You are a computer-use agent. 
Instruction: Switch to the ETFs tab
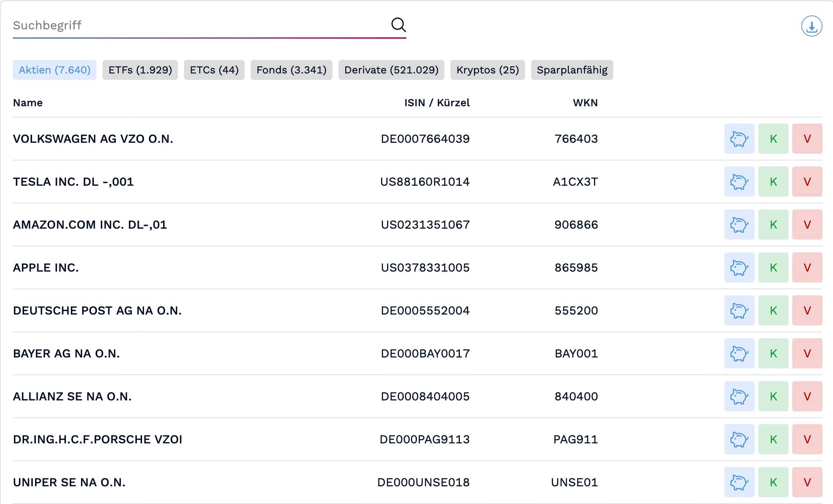140,70
